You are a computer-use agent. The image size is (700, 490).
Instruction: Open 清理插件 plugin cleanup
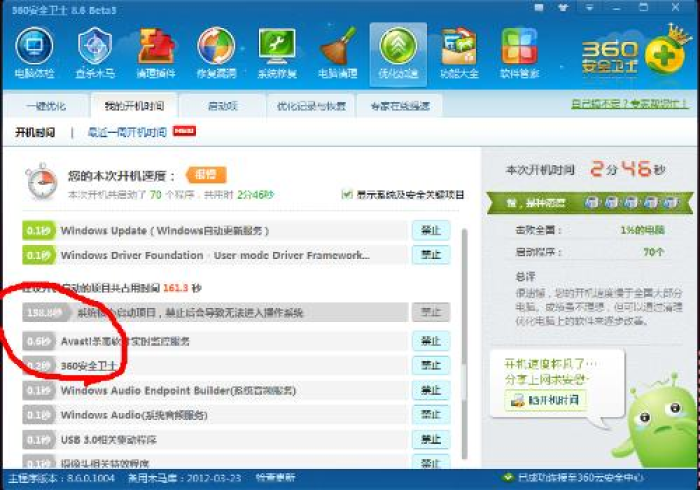tap(155, 54)
